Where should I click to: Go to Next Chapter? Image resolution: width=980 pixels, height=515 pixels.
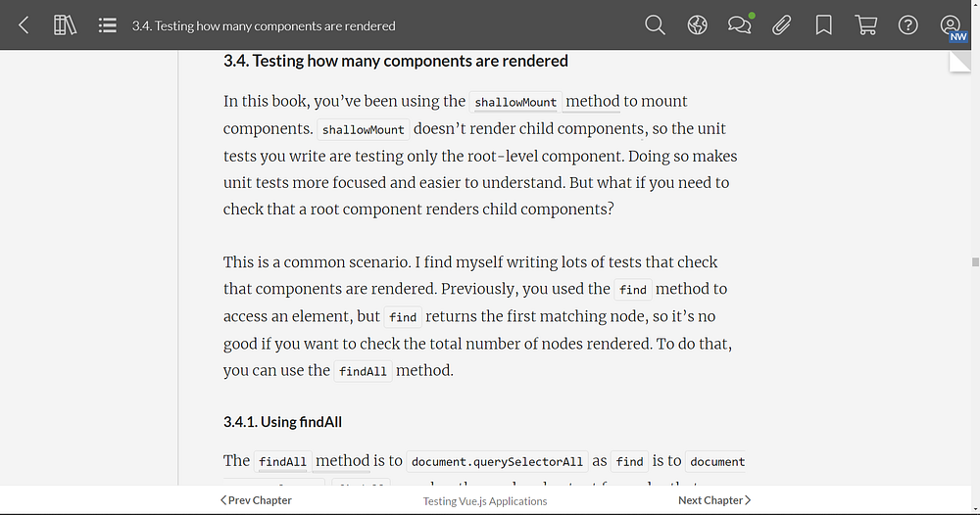click(x=714, y=500)
